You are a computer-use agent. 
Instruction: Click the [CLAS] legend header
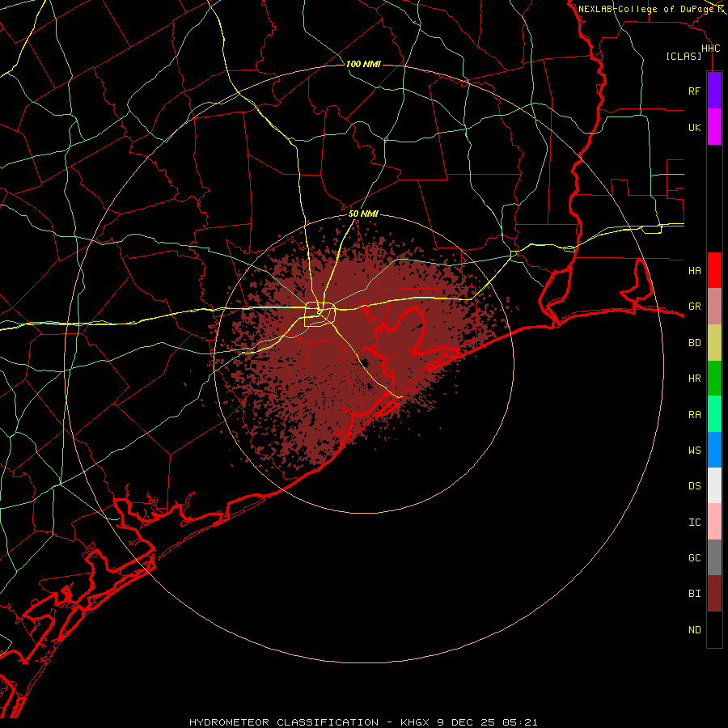pyautogui.click(x=684, y=56)
